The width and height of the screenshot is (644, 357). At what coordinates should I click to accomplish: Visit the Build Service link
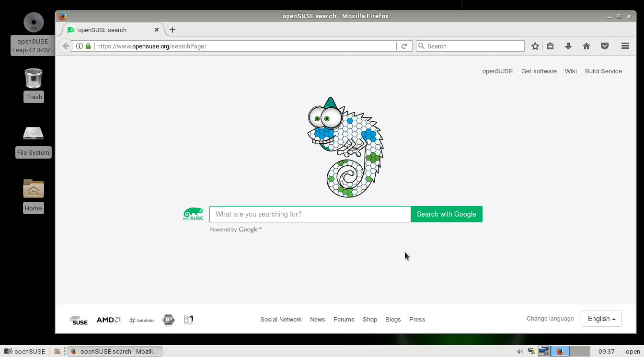(603, 71)
